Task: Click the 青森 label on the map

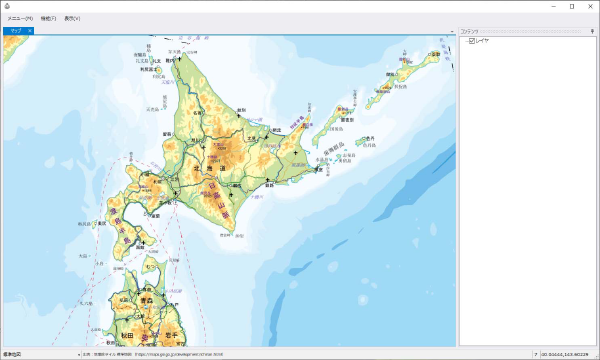Action: click(x=147, y=301)
